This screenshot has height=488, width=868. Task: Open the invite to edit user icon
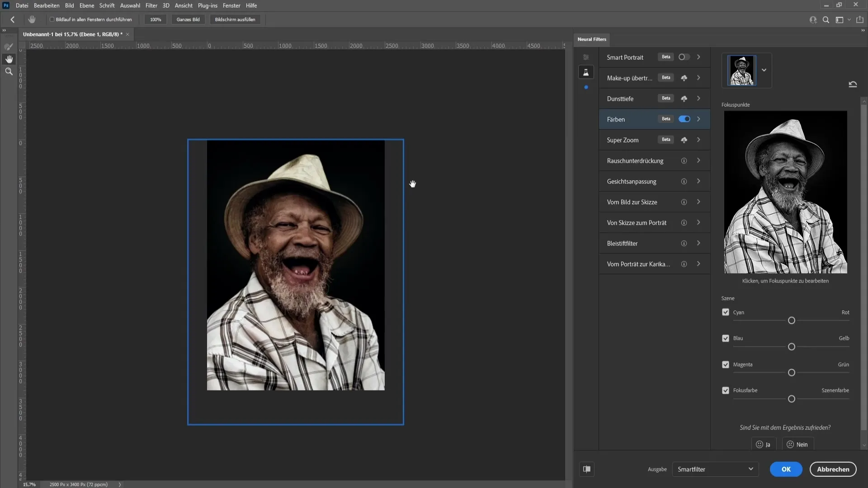click(x=813, y=20)
